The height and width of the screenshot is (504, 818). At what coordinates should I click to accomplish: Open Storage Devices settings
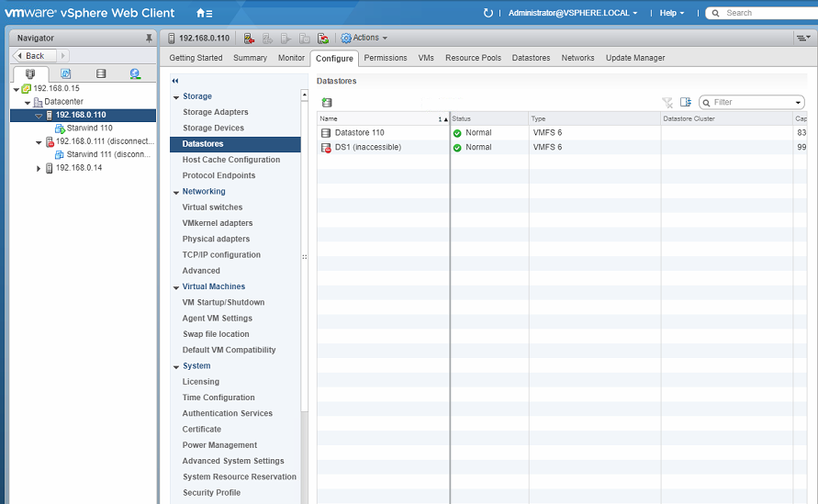pyautogui.click(x=213, y=128)
